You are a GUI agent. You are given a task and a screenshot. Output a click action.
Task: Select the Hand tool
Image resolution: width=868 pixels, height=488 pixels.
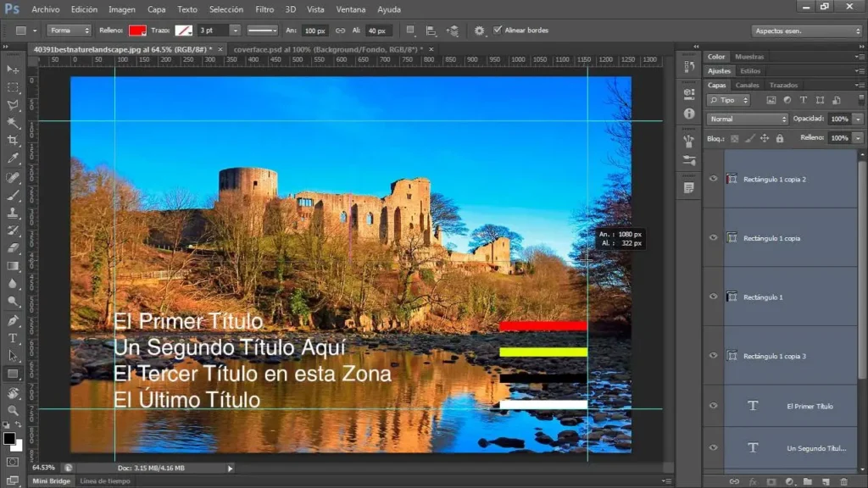coord(12,393)
